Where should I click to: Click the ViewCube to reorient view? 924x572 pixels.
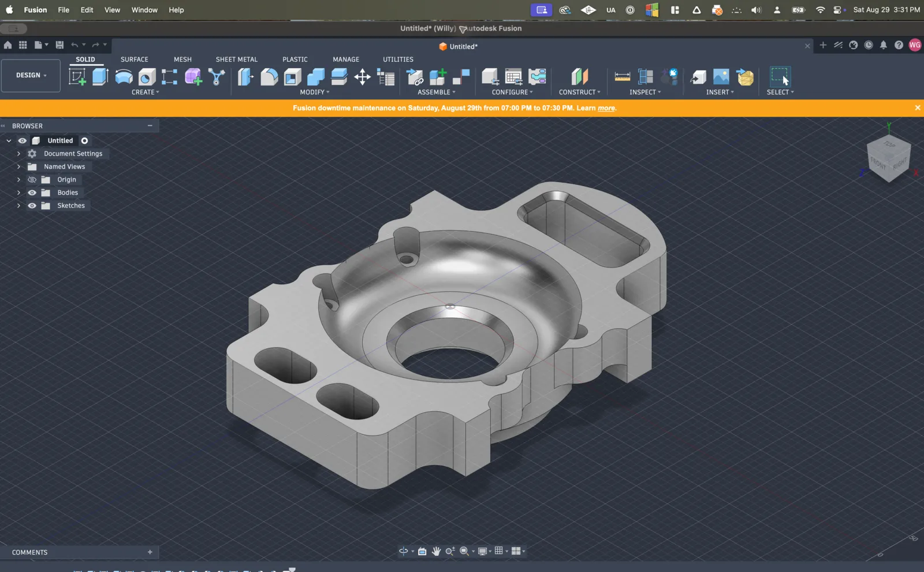888,158
